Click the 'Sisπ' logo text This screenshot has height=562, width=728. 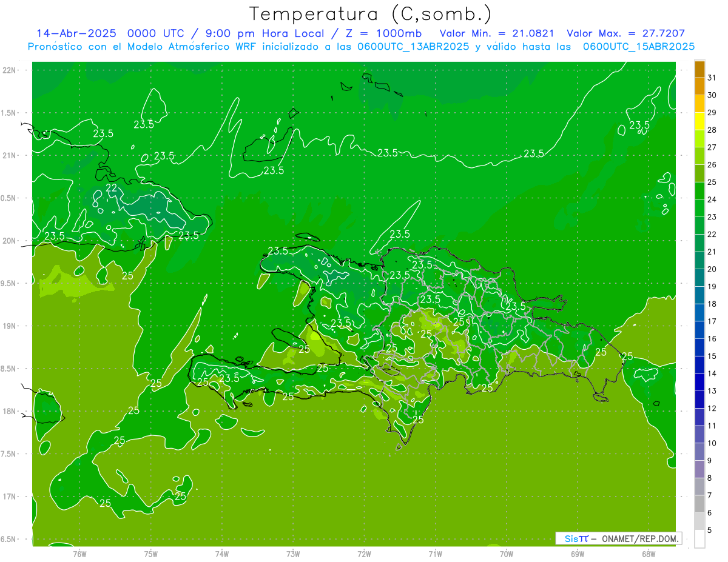576,538
